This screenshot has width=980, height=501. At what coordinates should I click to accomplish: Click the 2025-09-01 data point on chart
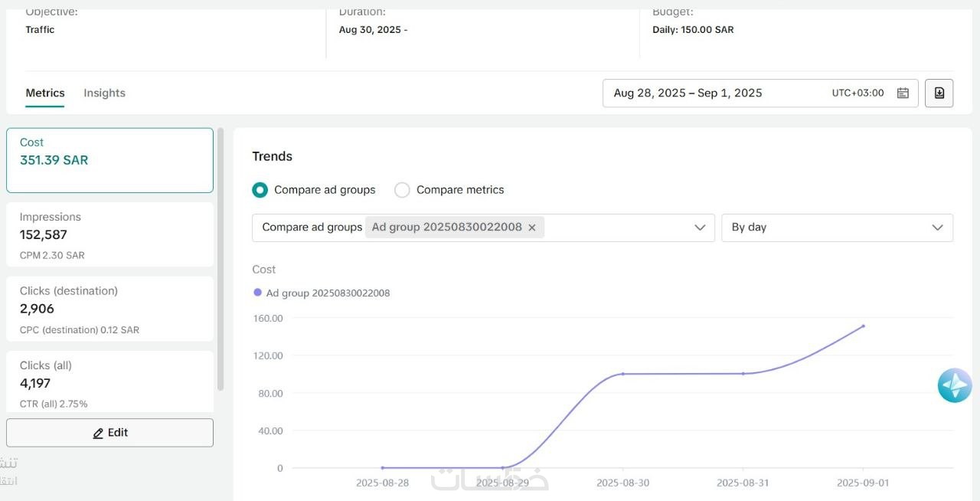coord(864,326)
